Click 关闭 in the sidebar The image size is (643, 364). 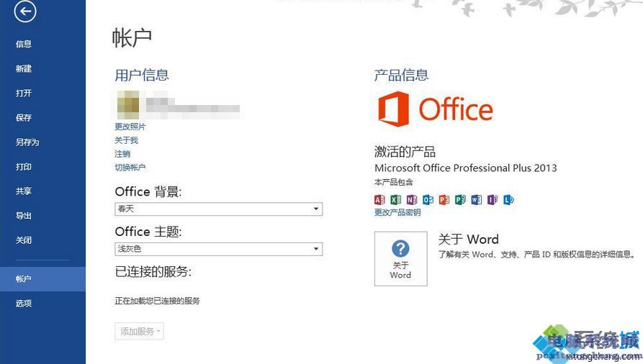click(x=24, y=240)
